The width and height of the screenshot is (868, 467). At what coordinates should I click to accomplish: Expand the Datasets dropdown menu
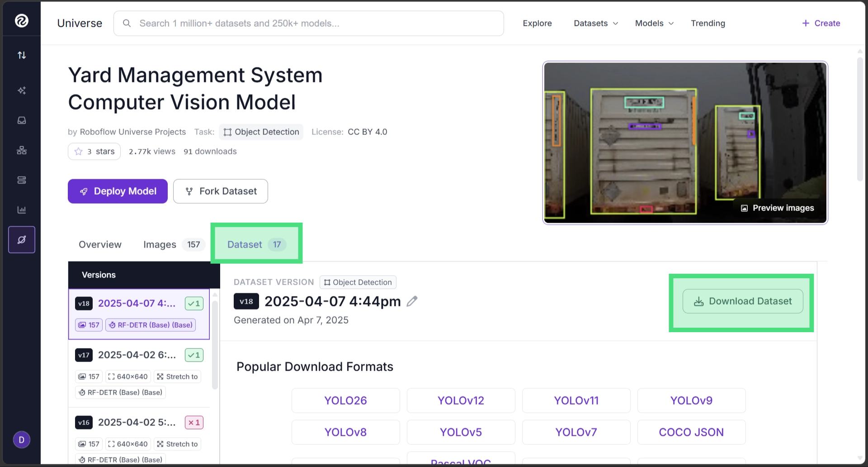click(x=596, y=23)
